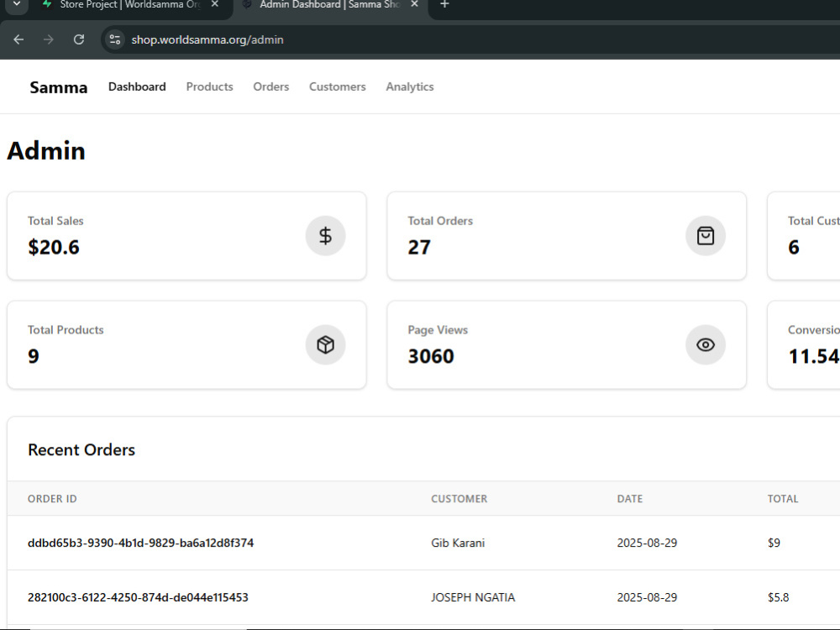Click the Admin page heading
Image resolution: width=840 pixels, height=630 pixels.
pyautogui.click(x=46, y=150)
